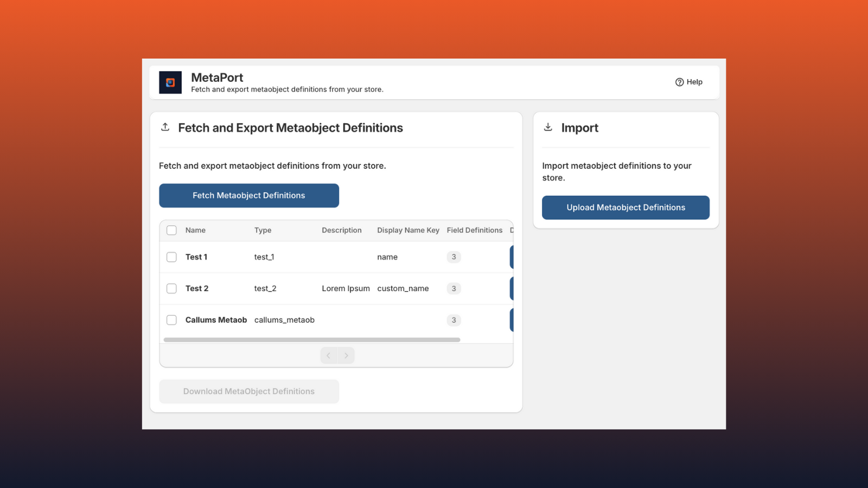868x488 pixels.
Task: Check the Test 1 row checkbox
Action: point(171,257)
